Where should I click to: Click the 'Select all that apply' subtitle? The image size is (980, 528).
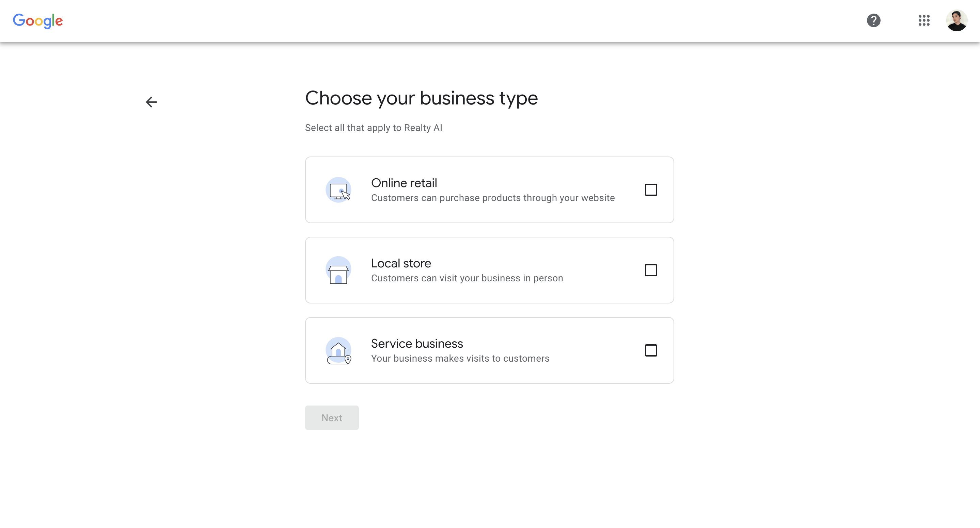(x=373, y=128)
